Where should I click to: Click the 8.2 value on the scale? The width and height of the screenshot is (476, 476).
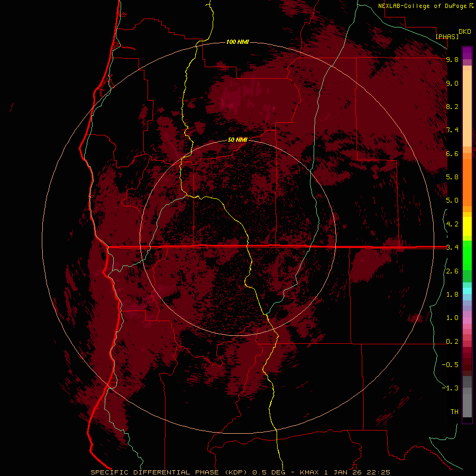tap(452, 106)
